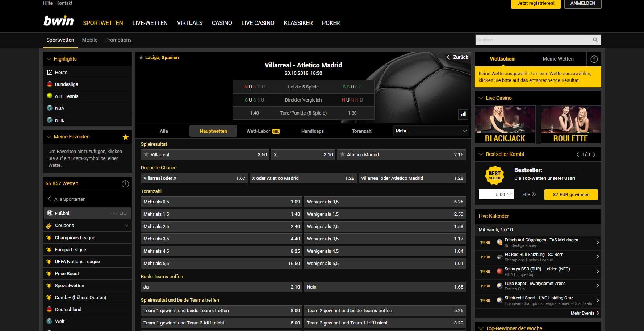644x331 pixels.
Task: Click the Europa League trophy icon
Action: click(49, 250)
